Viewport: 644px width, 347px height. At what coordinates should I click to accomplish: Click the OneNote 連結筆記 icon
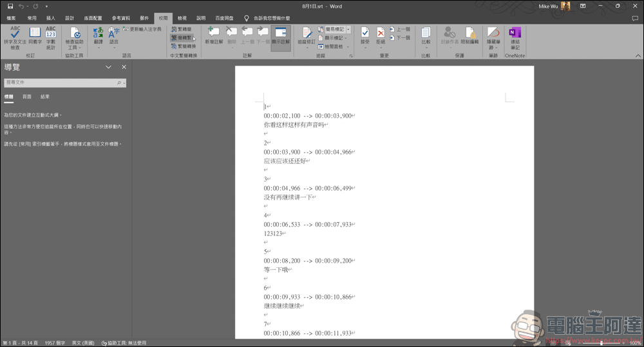[x=515, y=38]
